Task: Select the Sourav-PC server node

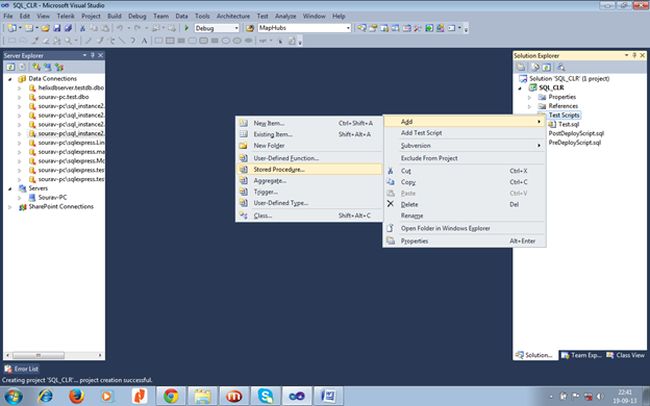Action: point(52,197)
